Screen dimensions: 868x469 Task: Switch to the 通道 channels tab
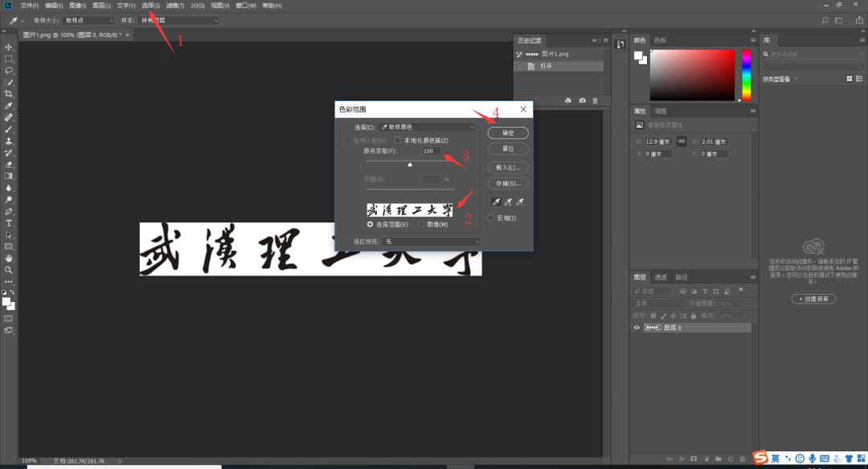[x=661, y=277]
